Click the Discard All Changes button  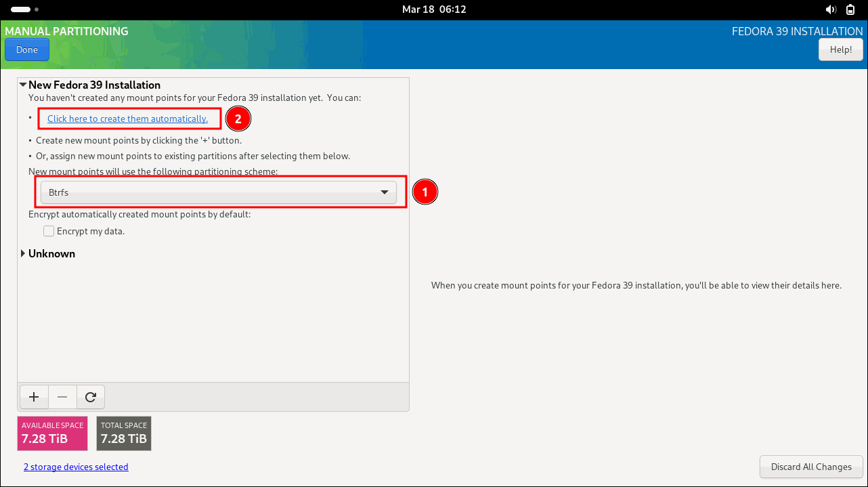coord(811,467)
